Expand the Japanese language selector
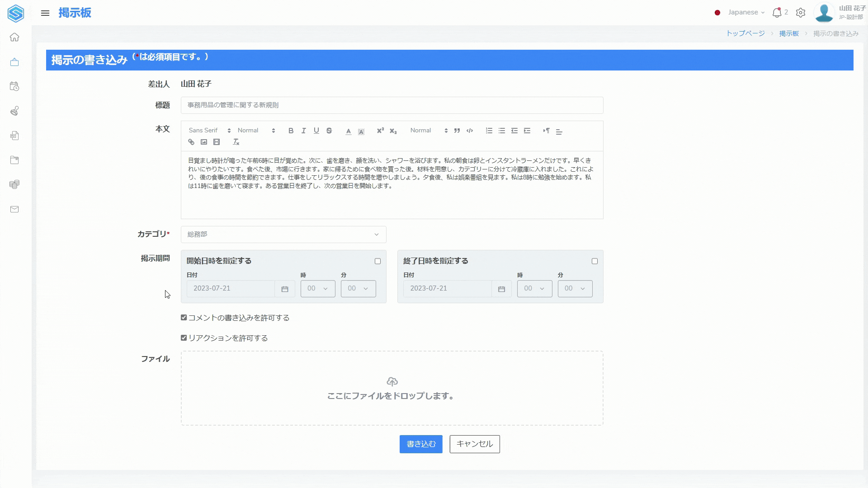Screen dimensions: 868x488 (746, 13)
